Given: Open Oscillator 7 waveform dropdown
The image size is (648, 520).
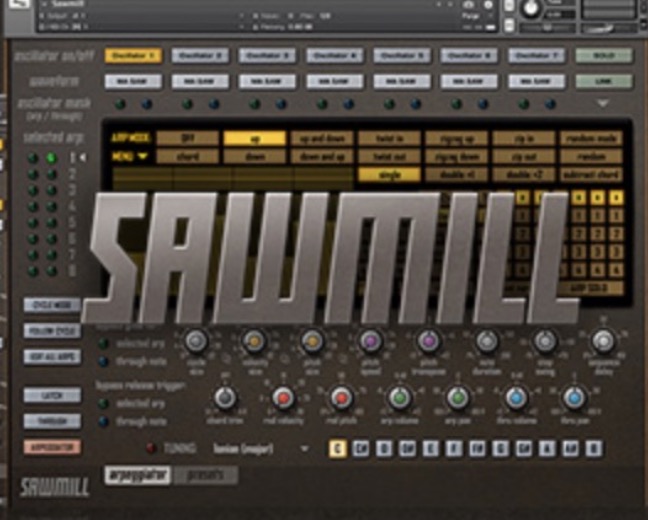Looking at the screenshot, I should pyautogui.click(x=536, y=81).
